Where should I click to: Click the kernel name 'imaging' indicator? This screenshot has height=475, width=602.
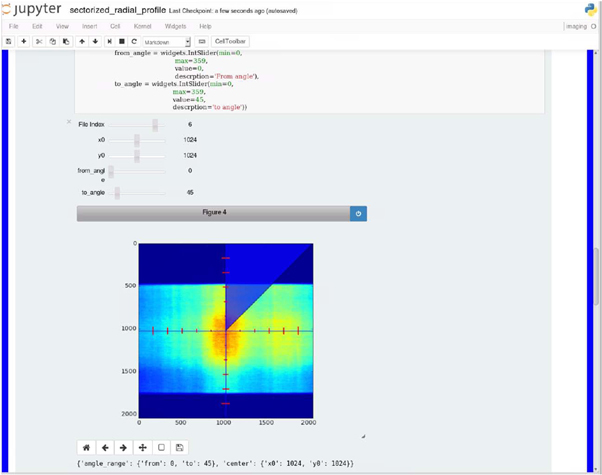tap(576, 26)
